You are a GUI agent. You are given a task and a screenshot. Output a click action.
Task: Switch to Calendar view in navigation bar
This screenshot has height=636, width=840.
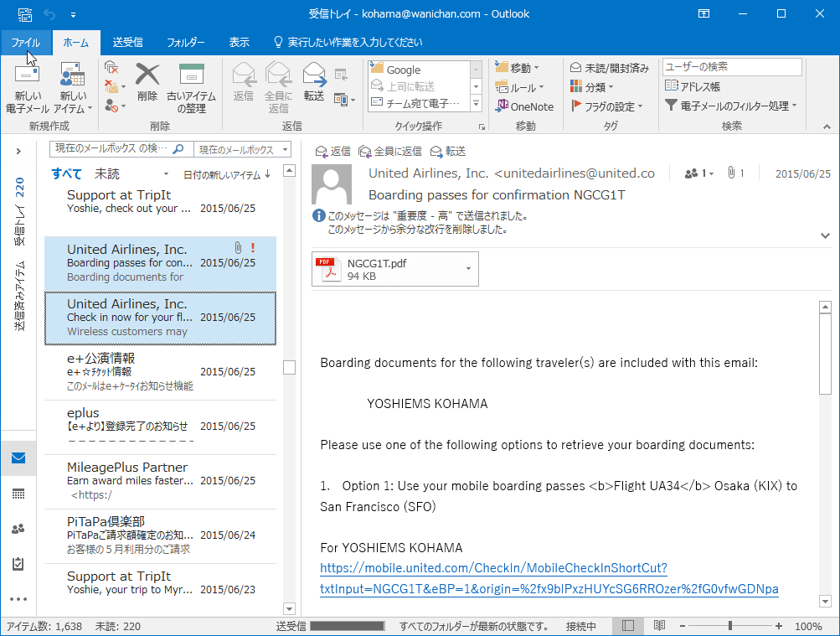coord(18,494)
